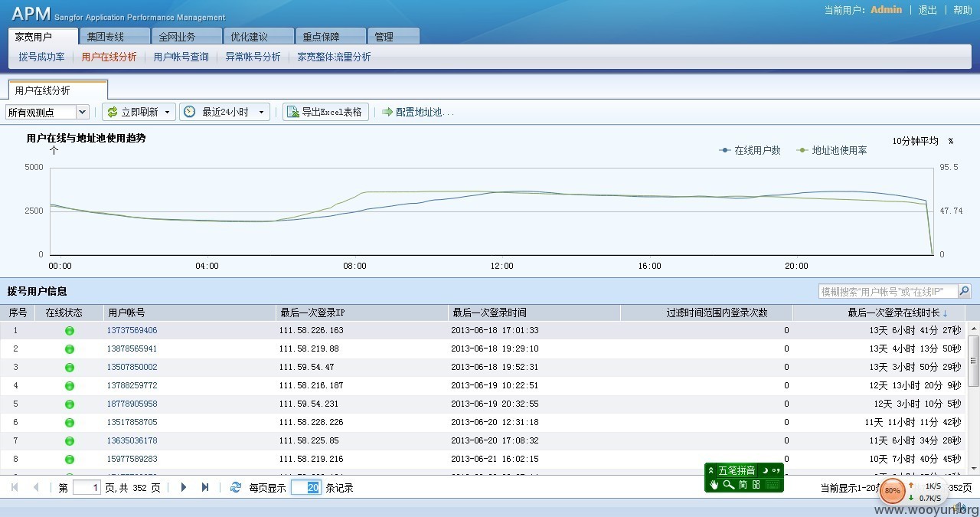Click the 五笔拼音 input method bar
Image resolution: width=980 pixels, height=517 pixels.
744,477
